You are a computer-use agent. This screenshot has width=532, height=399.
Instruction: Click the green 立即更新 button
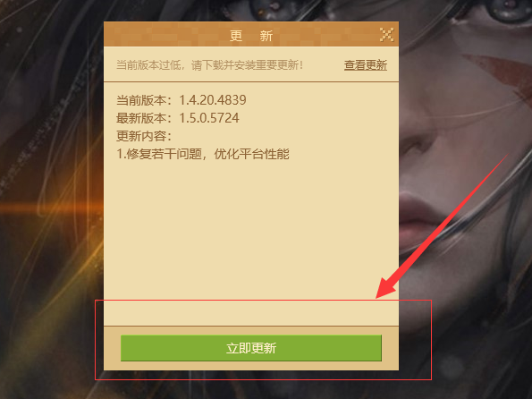tap(251, 348)
